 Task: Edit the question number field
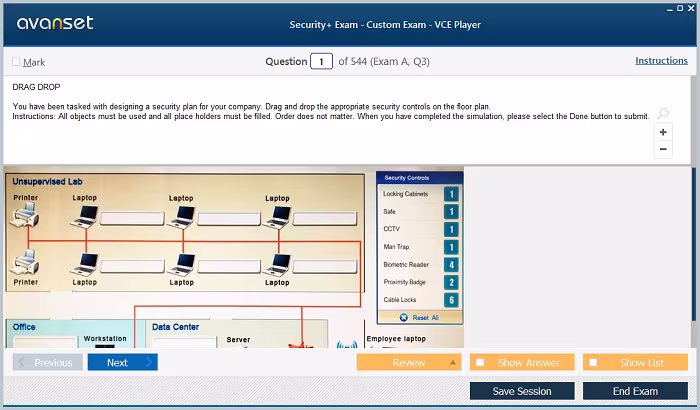[x=321, y=62]
